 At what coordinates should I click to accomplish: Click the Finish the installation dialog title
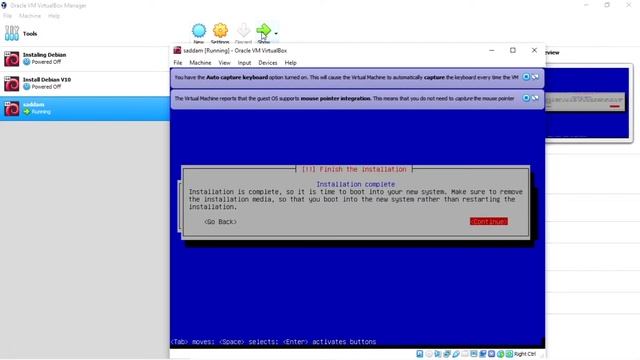pos(354,169)
